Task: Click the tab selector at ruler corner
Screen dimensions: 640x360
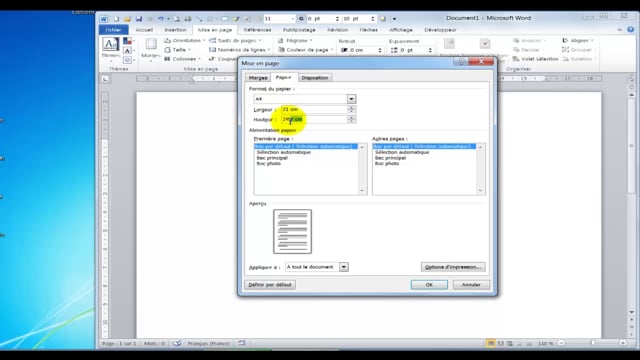Action: [105, 79]
